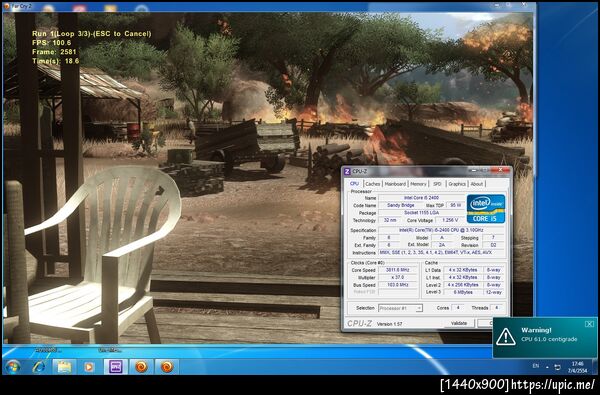600x395 pixels.
Task: Switch to the second orange swirl taskbar app
Action: tap(167, 367)
